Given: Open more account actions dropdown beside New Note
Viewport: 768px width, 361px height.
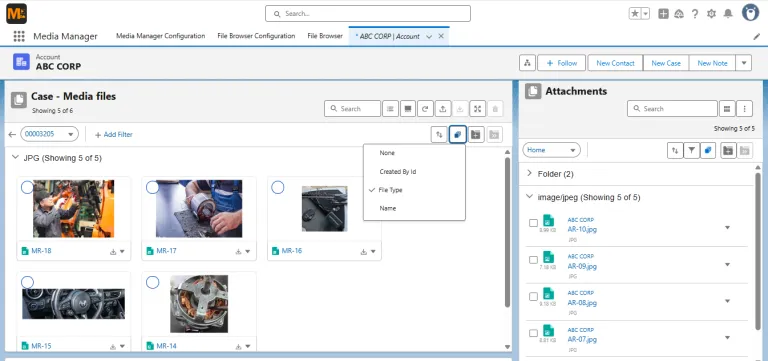Looking at the screenshot, I should point(744,63).
